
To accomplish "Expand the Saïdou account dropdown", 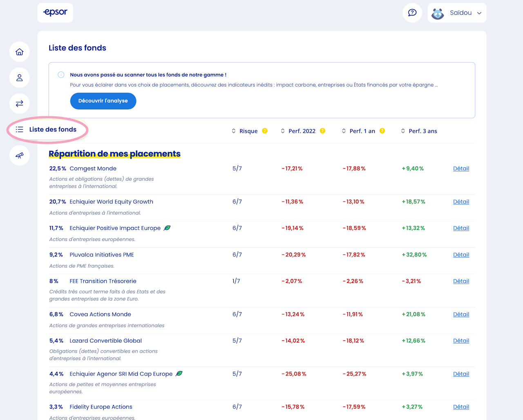I will [x=457, y=13].
